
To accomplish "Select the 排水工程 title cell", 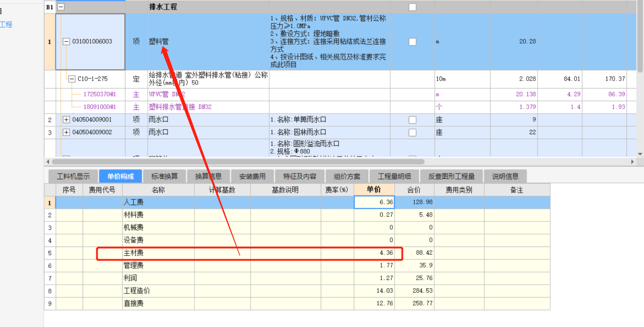I will (209, 7).
